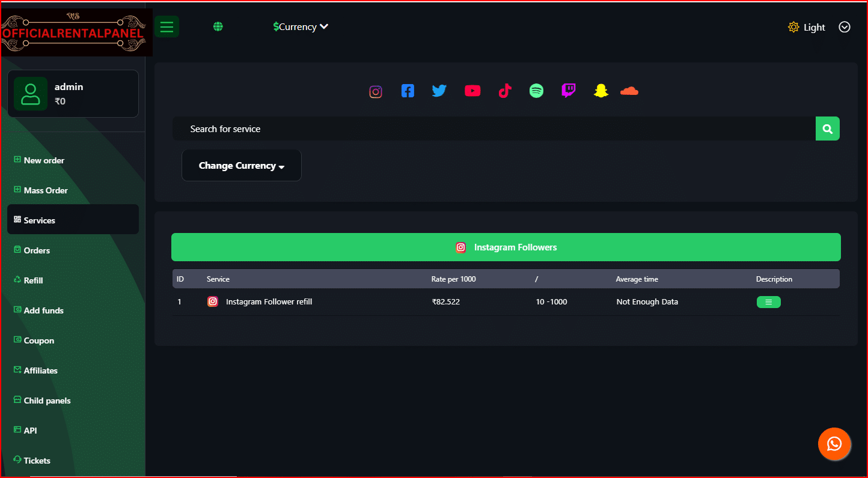Filter services by Instagram icon
This screenshot has width=868, height=478.
pyautogui.click(x=376, y=92)
